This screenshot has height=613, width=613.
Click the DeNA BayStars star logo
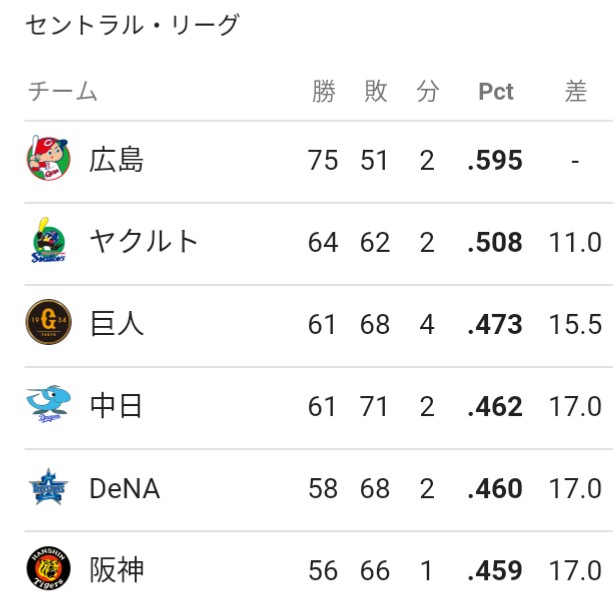click(48, 487)
